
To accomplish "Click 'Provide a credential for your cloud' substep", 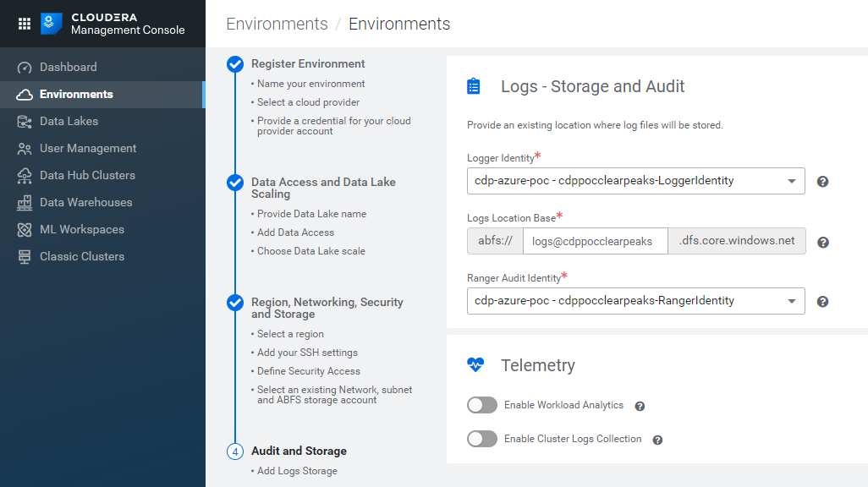I will 334,126.
